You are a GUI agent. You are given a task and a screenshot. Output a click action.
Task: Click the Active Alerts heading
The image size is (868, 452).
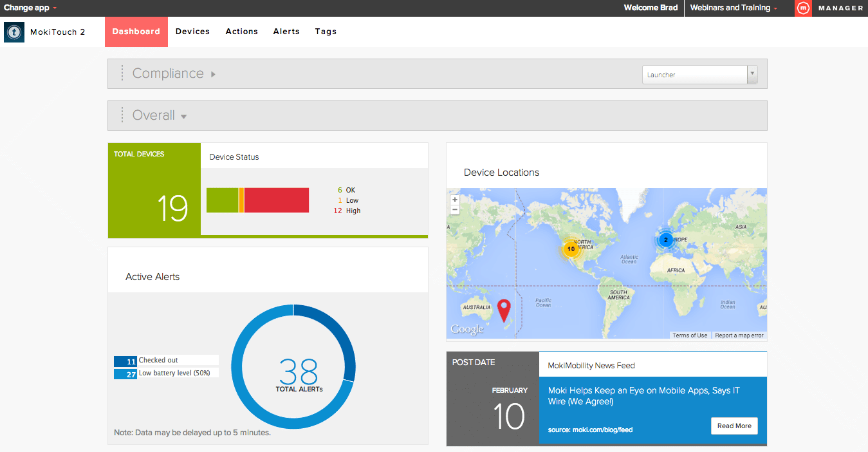[152, 277]
